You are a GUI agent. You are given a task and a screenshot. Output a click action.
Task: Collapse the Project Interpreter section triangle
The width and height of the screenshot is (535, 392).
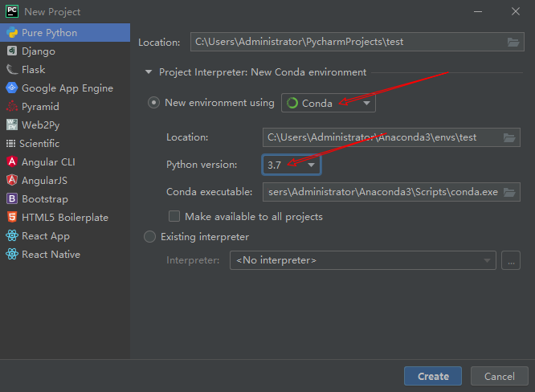[149, 72]
